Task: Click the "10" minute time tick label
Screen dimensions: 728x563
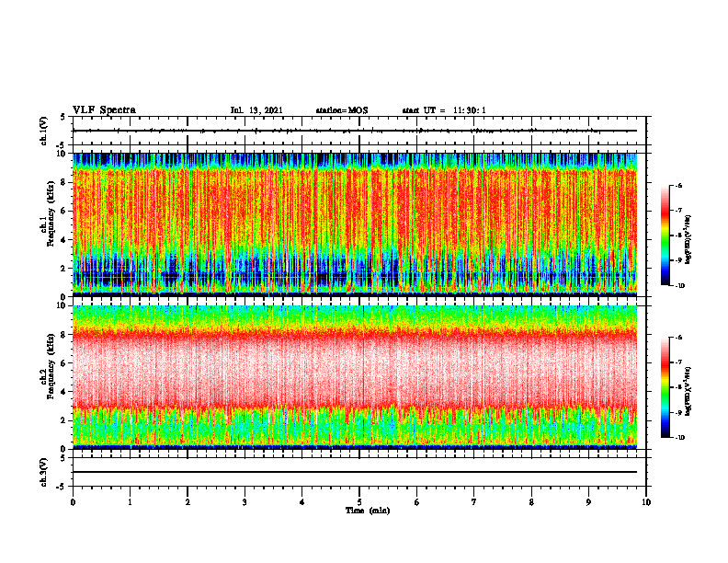Action: pyautogui.click(x=646, y=502)
